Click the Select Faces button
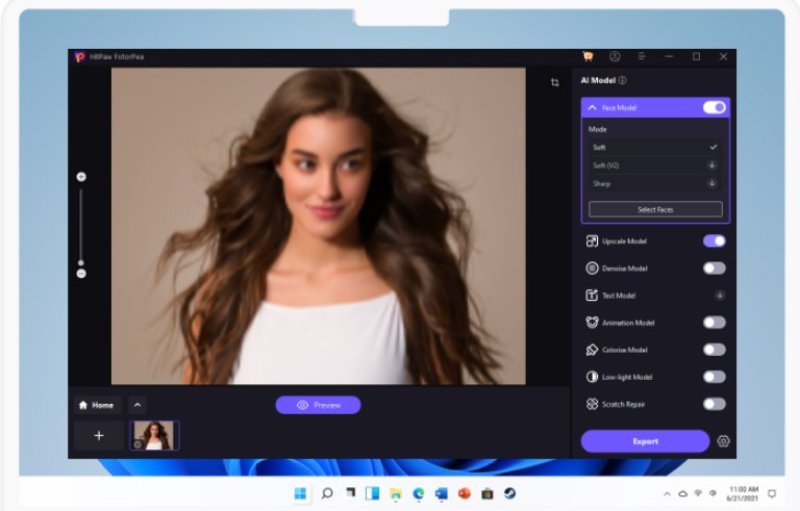Image resolution: width=800 pixels, height=511 pixels. [x=655, y=210]
